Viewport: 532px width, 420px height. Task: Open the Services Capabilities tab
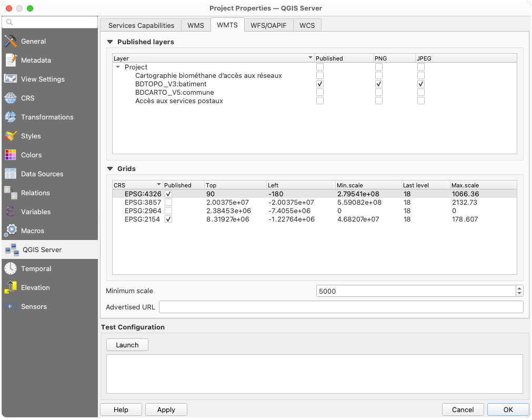(x=141, y=25)
